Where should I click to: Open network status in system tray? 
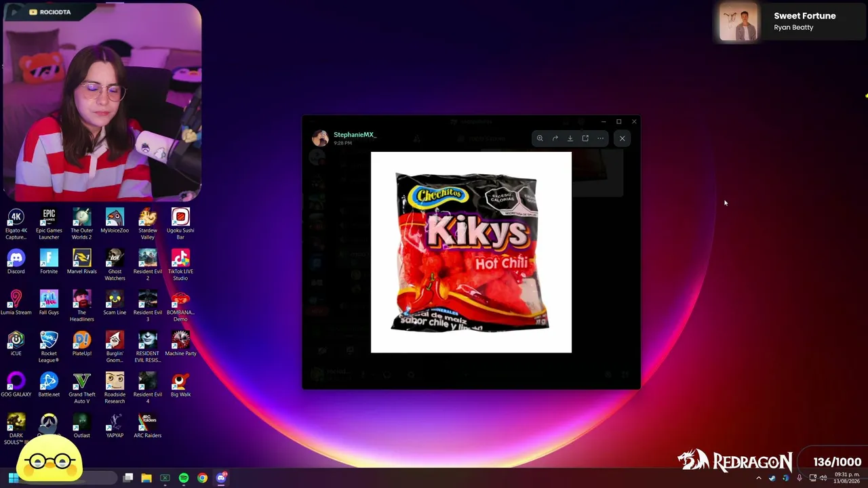pyautogui.click(x=813, y=478)
